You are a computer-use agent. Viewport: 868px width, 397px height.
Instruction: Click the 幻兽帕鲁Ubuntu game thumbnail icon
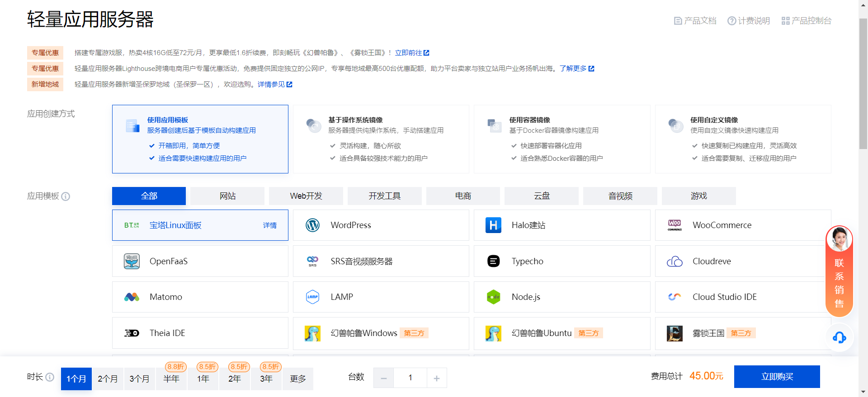pyautogui.click(x=493, y=333)
